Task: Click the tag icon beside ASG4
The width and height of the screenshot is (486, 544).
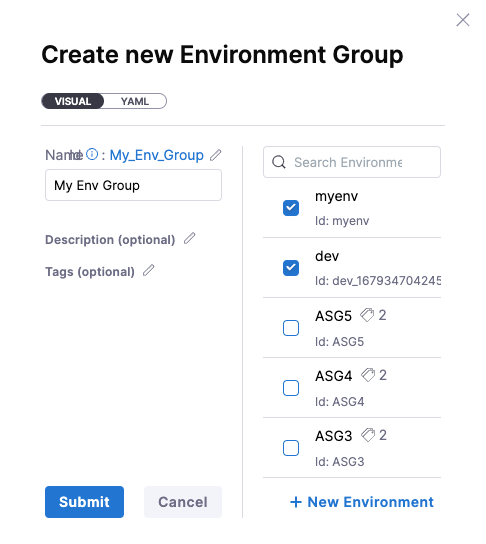Action: click(368, 375)
